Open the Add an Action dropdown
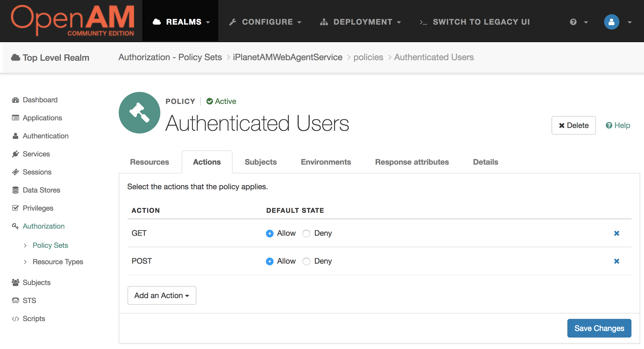Image resolution: width=644 pixels, height=349 pixels. tap(162, 295)
